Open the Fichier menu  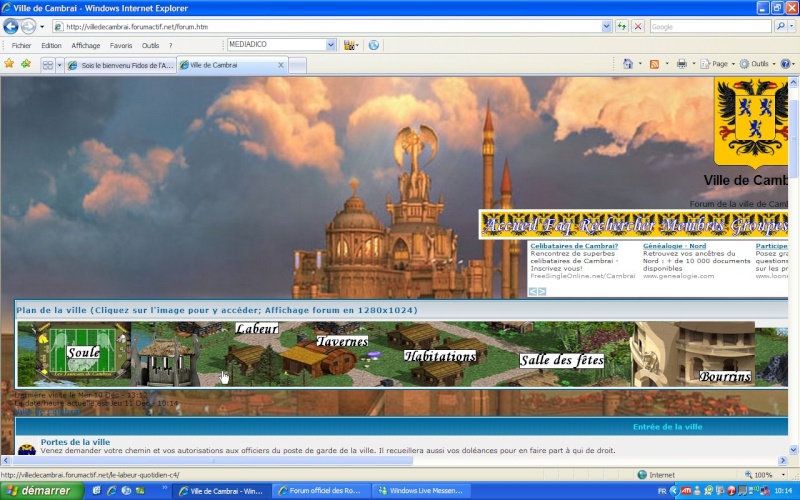21,45
